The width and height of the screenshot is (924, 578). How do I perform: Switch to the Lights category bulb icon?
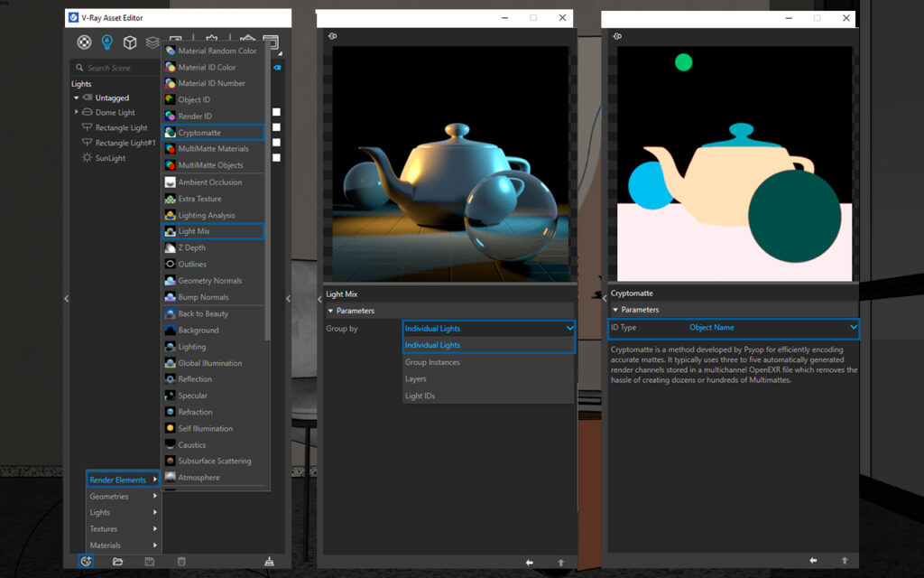pos(107,42)
